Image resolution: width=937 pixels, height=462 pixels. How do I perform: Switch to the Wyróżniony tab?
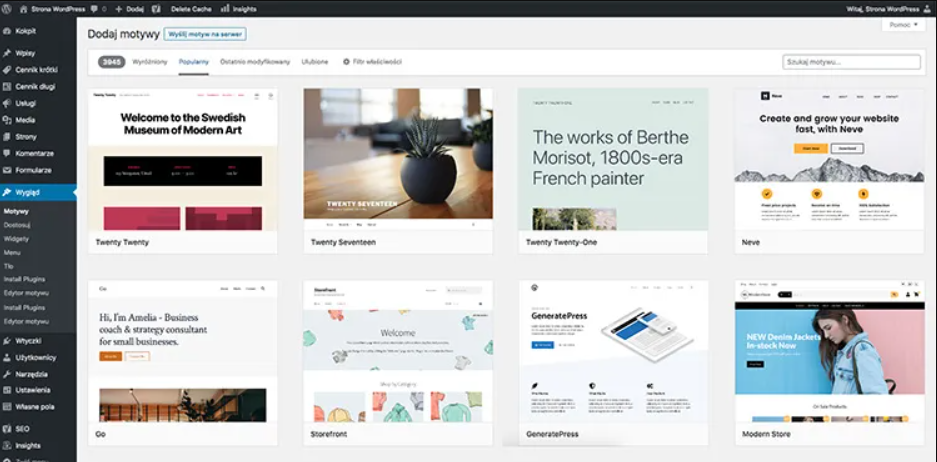coord(150,62)
